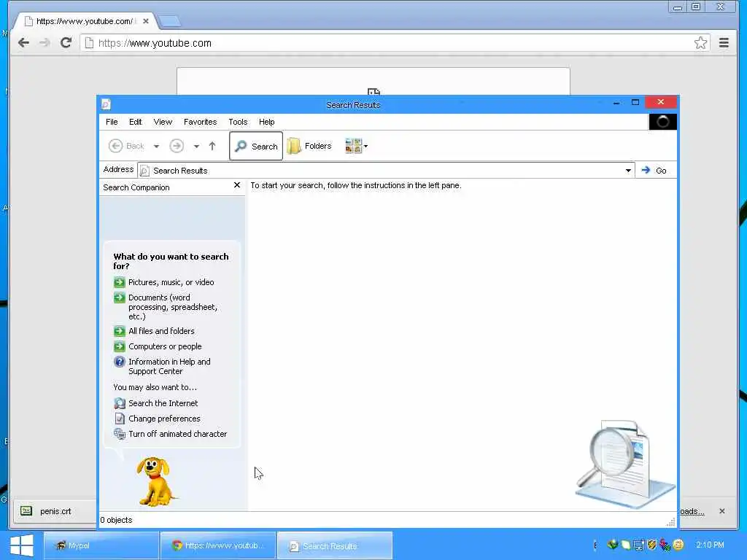The height and width of the screenshot is (560, 747).
Task: Close the youtube.com Chrome tab
Action: click(x=146, y=21)
